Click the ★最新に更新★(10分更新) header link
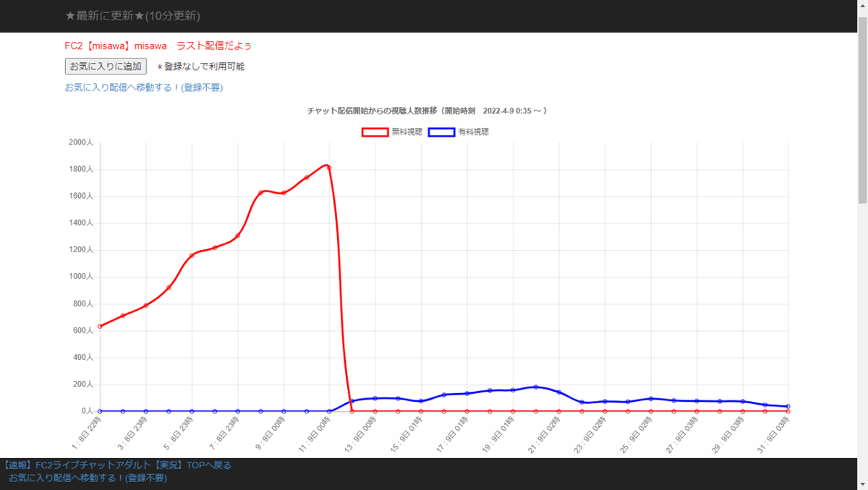This screenshot has height=490, width=868. pyautogui.click(x=132, y=16)
